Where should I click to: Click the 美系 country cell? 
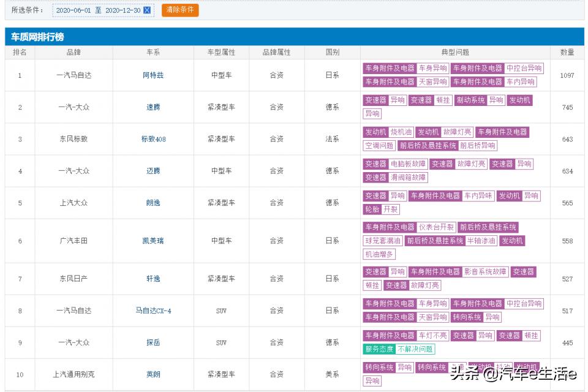(332, 374)
